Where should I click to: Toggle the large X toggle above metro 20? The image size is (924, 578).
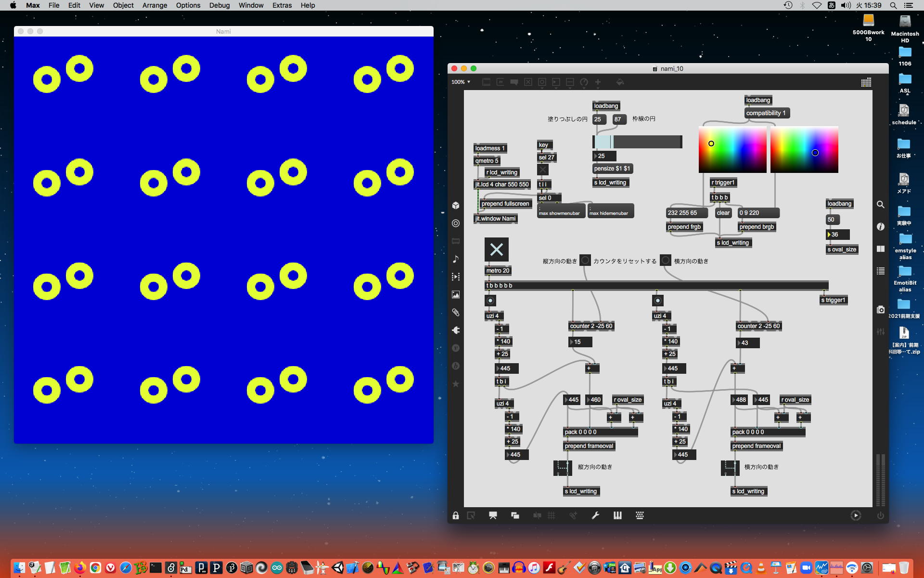pyautogui.click(x=496, y=250)
